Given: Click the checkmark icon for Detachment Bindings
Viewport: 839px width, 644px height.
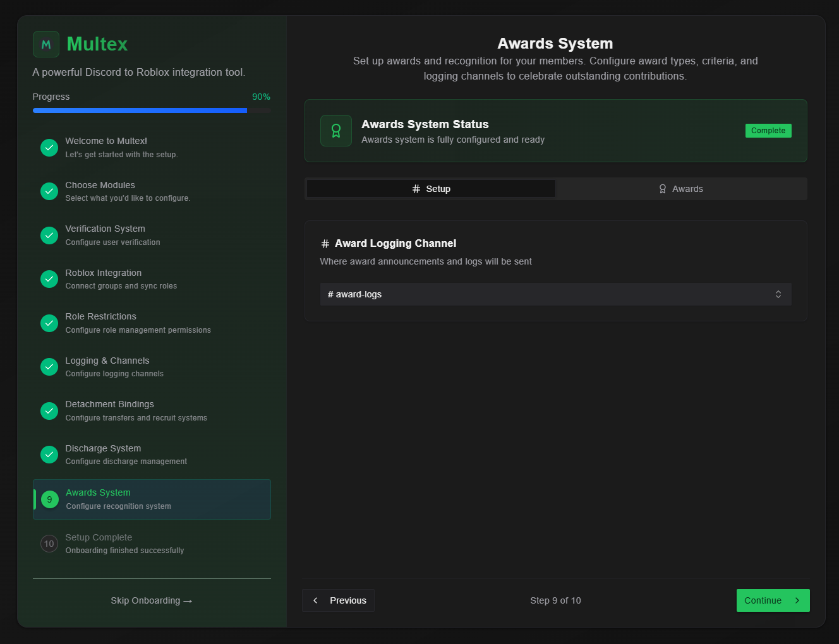Looking at the screenshot, I should 49,410.
